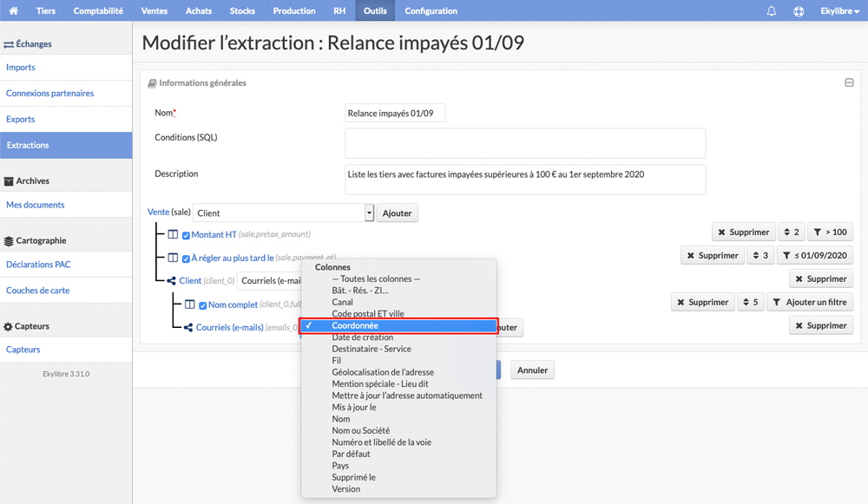The height and width of the screenshot is (504, 868).
Task: Select Géolocalisation de l'adresse option
Action: point(398,372)
